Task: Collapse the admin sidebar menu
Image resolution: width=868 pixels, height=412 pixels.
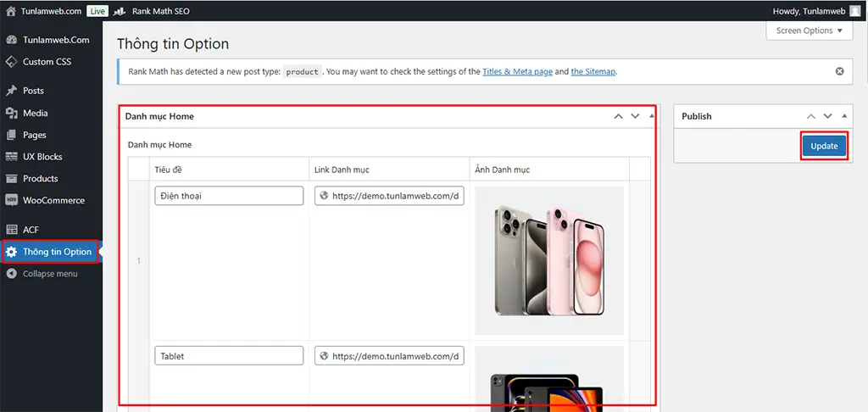Action: click(x=50, y=274)
